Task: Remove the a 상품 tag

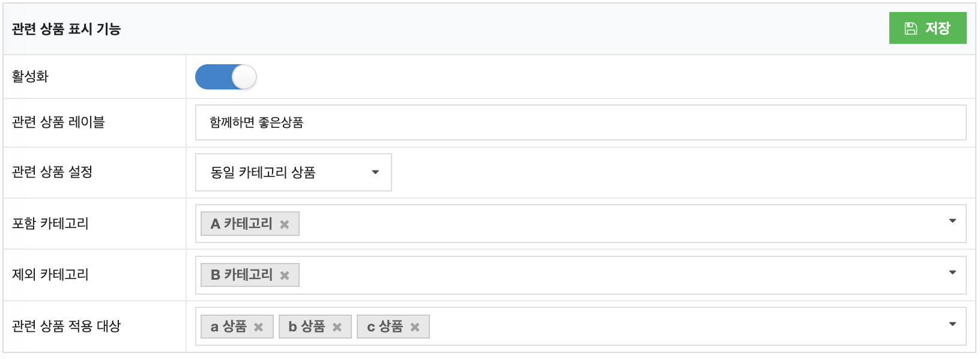Action: point(259,327)
